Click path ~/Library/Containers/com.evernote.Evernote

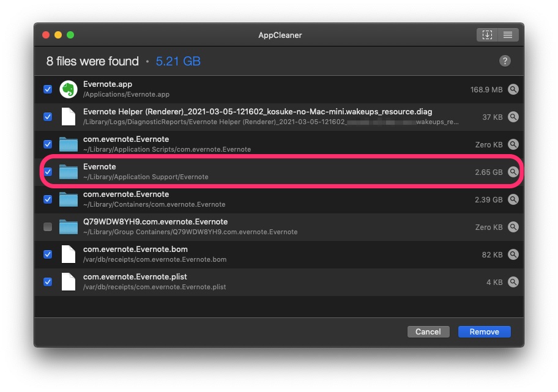154,204
